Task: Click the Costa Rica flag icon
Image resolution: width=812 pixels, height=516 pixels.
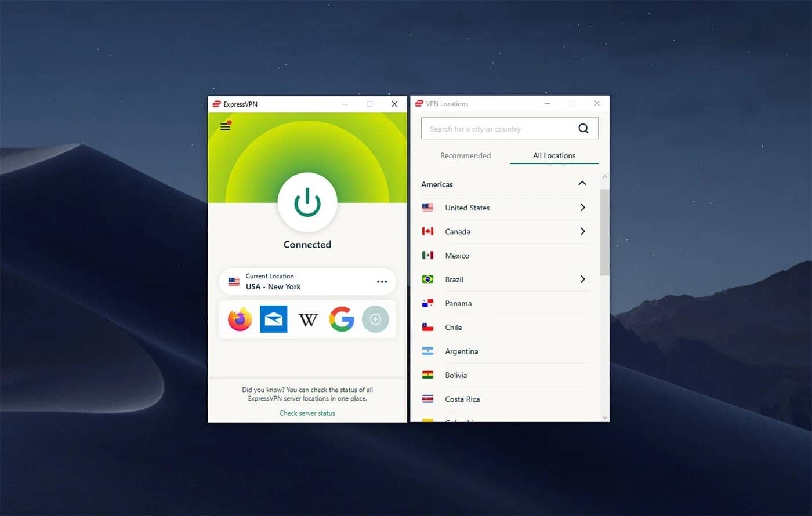Action: tap(427, 399)
